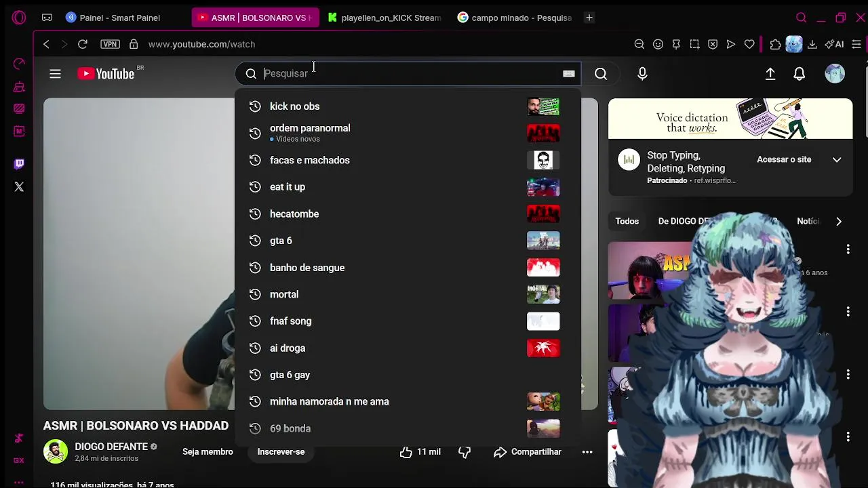Open GX Control speedometer sidebar icon
This screenshot has width=868, height=488.
(x=19, y=64)
